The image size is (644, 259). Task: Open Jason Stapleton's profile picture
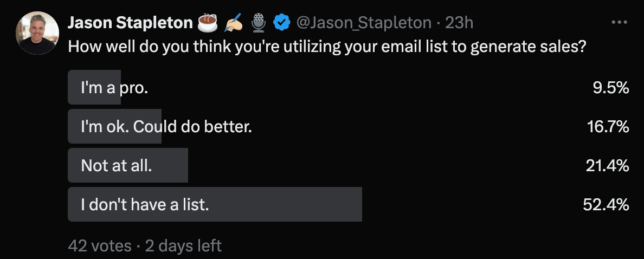(x=37, y=33)
